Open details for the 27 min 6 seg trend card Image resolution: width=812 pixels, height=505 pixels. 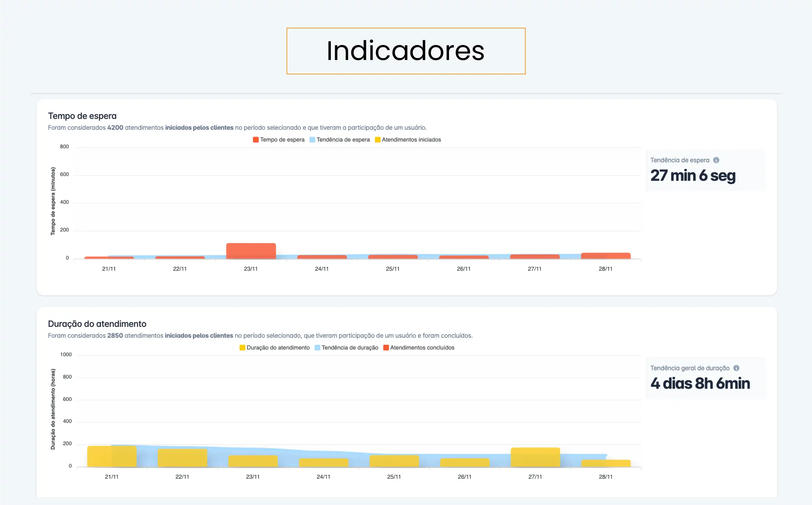[693, 175]
